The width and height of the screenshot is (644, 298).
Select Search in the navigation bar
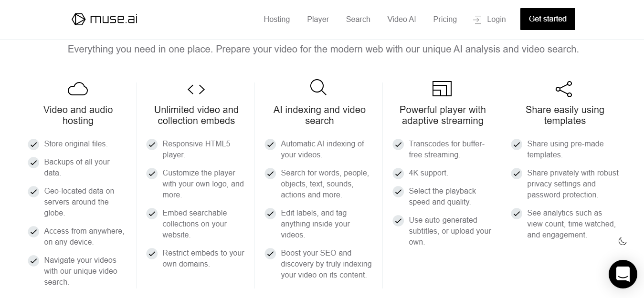click(x=358, y=19)
